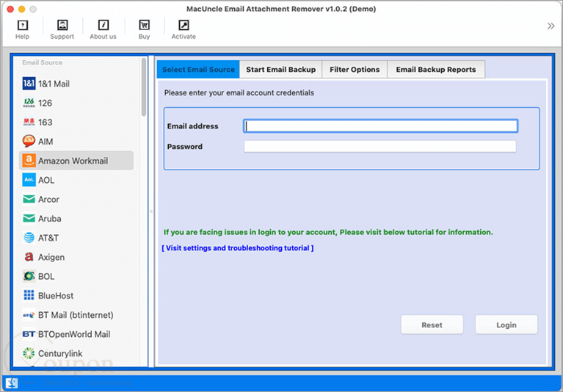563x392 pixels.
Task: Choose 163 text in source list
Action: coord(46,123)
